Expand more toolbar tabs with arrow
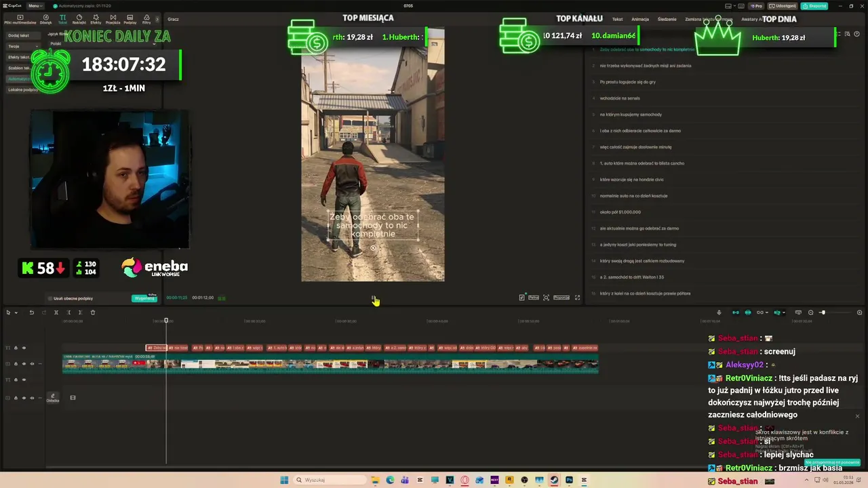This screenshot has height=488, width=868. coord(157,19)
